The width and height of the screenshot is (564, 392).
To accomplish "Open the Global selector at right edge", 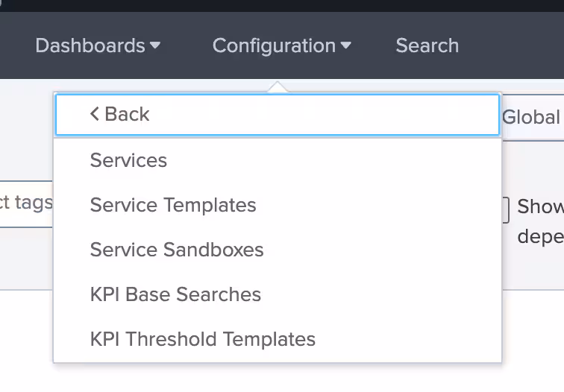I will (531, 117).
